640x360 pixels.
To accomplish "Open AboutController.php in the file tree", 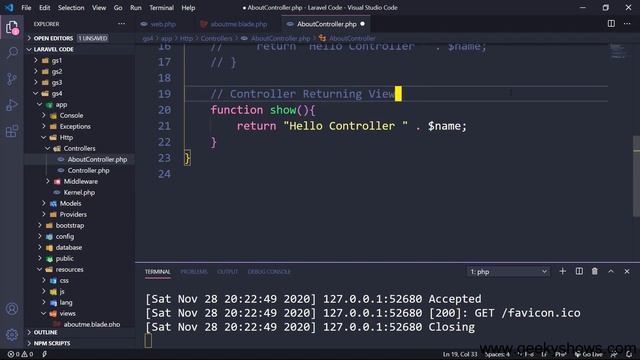I will [x=80, y=160].
